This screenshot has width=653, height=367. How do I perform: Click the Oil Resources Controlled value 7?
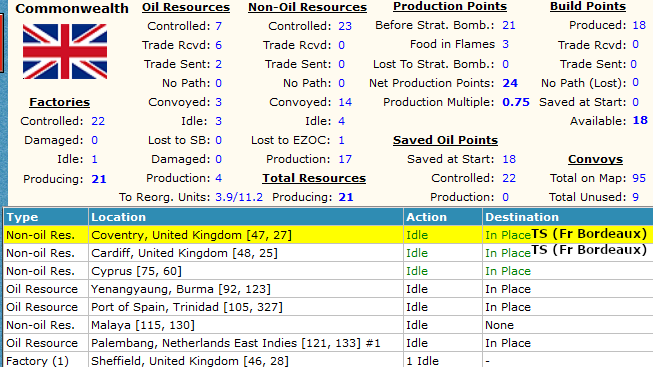(x=219, y=26)
